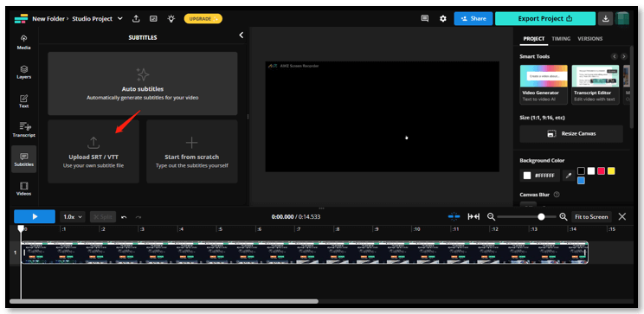Open the Transcript sidebar panel
644x314 pixels.
pyautogui.click(x=24, y=130)
